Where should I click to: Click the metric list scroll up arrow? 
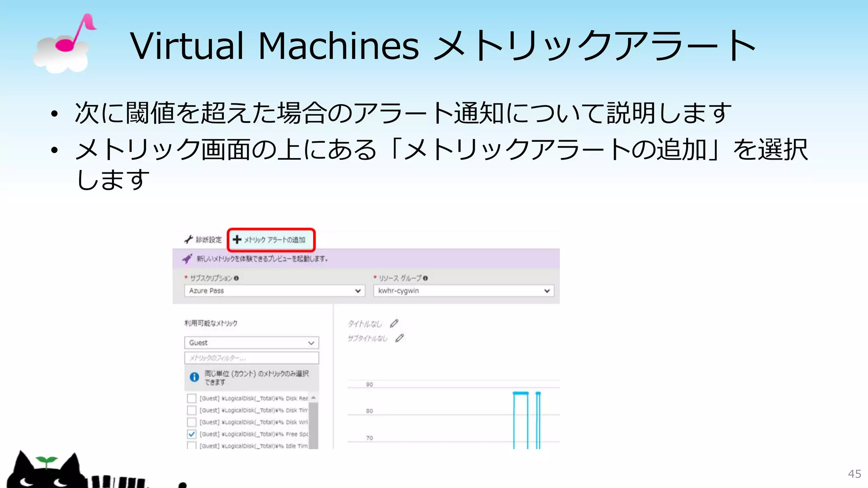point(314,397)
